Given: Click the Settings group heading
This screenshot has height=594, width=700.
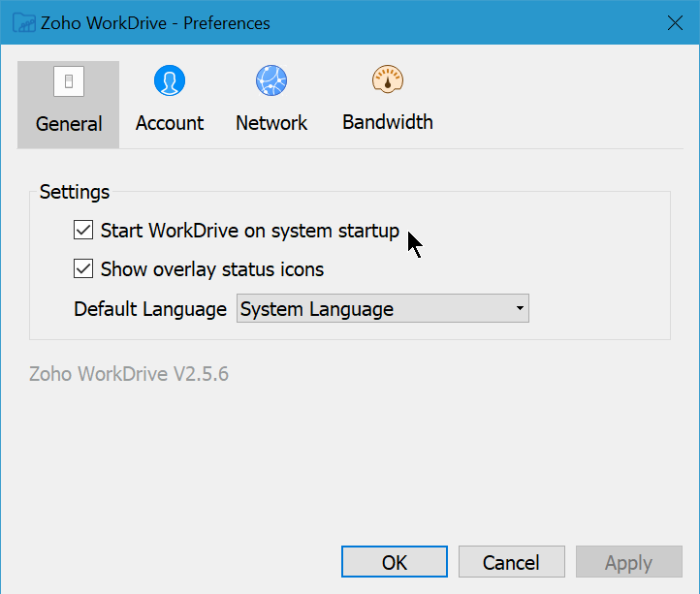Looking at the screenshot, I should 75,192.
